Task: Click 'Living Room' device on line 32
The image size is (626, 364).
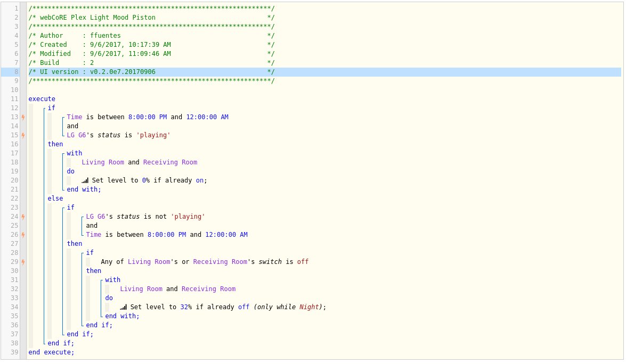Action: click(x=141, y=289)
